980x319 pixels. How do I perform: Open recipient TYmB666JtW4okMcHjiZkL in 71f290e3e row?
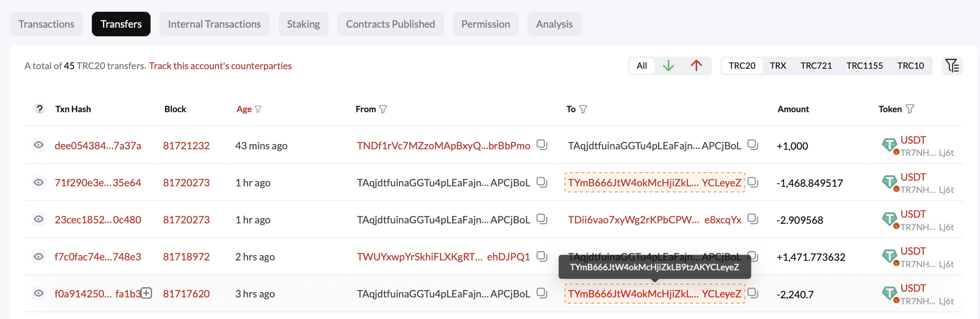(655, 183)
